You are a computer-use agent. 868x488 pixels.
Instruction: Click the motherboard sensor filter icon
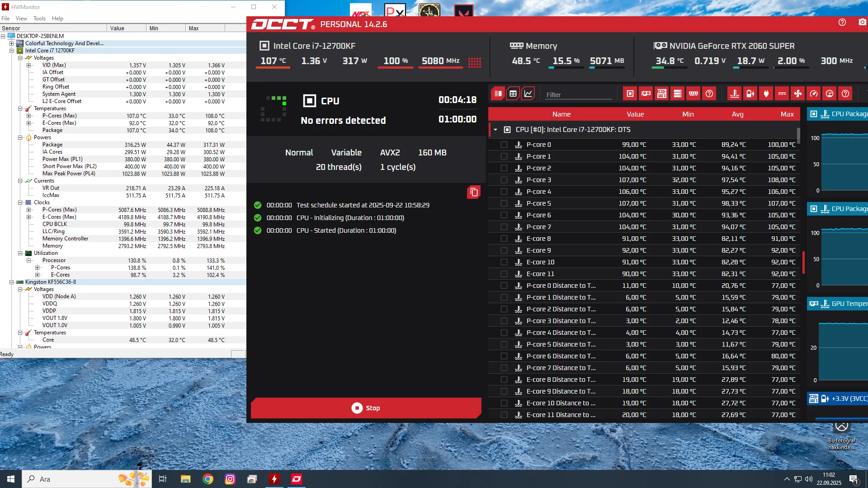coord(662,94)
